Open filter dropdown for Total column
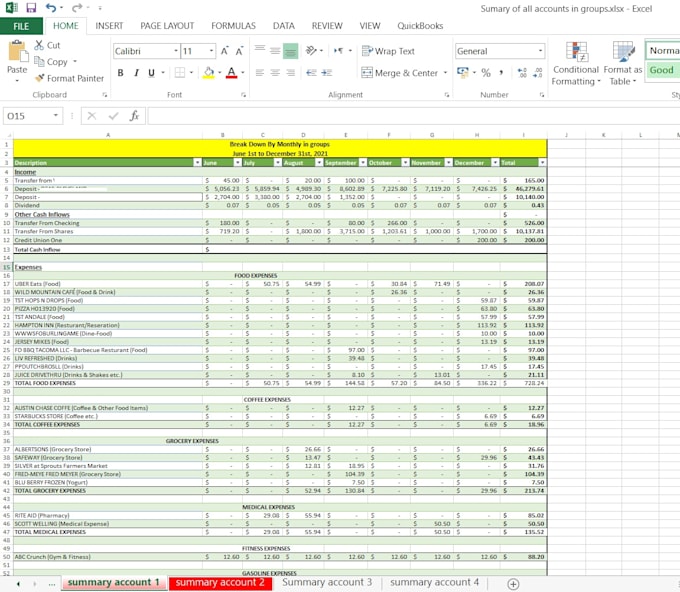 tap(542, 163)
